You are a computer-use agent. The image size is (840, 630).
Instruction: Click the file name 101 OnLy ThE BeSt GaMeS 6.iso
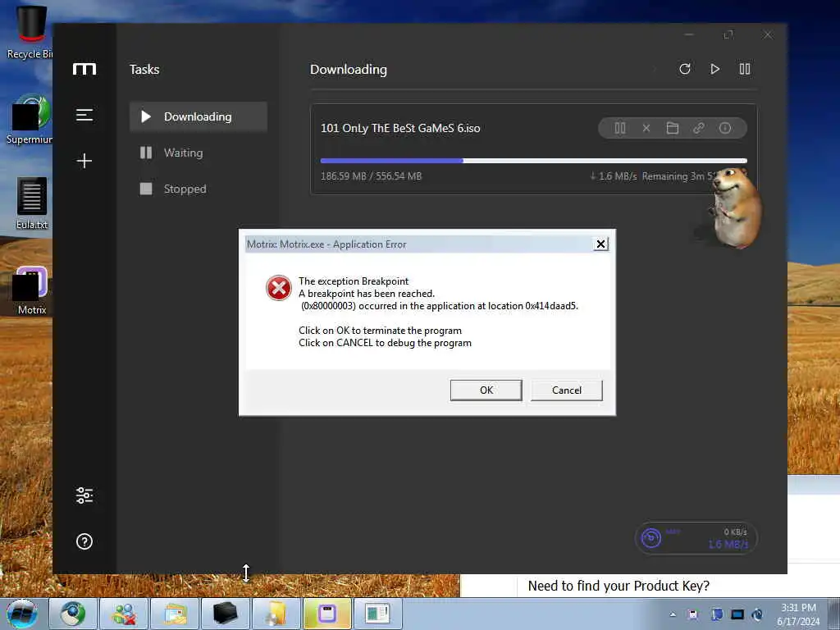click(x=400, y=128)
